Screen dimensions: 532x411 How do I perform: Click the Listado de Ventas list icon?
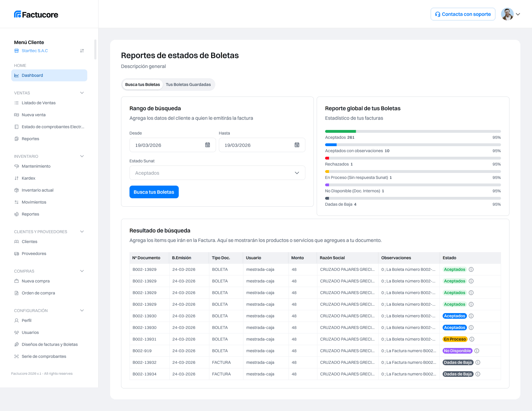click(x=17, y=103)
